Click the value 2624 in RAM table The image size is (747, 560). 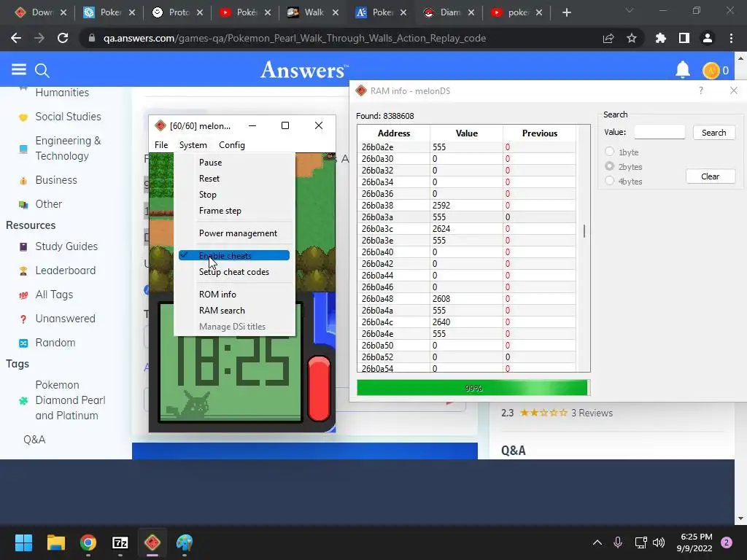(x=441, y=228)
